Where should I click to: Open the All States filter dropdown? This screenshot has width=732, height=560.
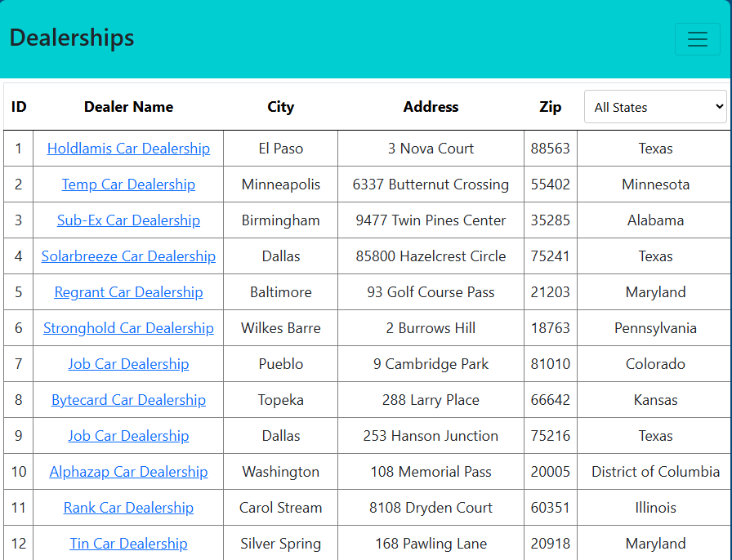654,106
